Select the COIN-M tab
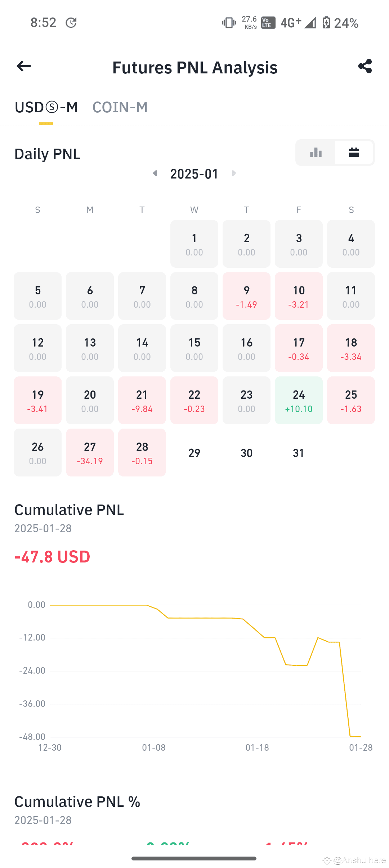The height and width of the screenshot is (868, 389). 120,107
